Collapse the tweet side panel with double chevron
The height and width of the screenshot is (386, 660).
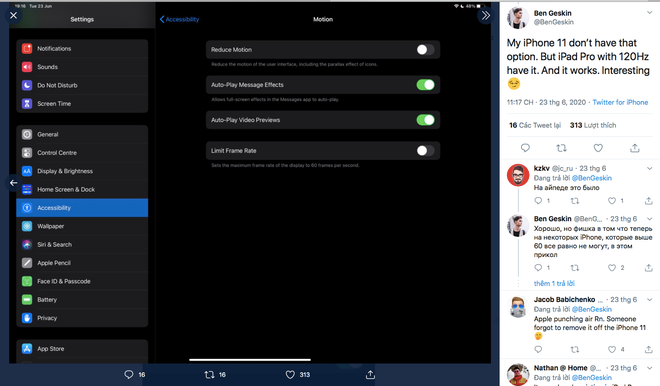485,16
